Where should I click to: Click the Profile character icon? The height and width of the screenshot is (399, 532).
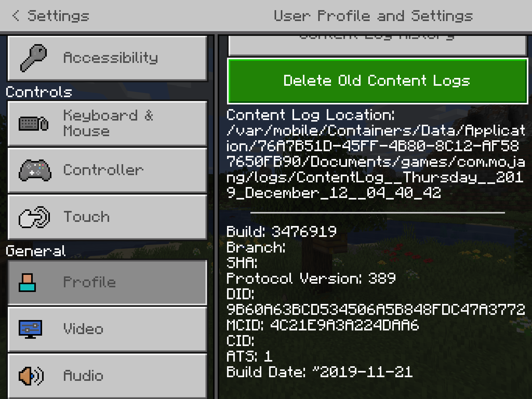pyautogui.click(x=27, y=282)
